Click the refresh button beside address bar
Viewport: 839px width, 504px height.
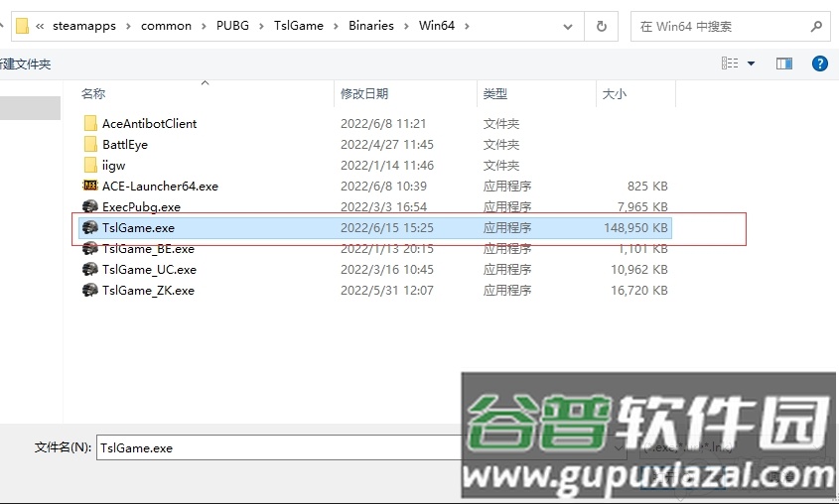pyautogui.click(x=602, y=26)
